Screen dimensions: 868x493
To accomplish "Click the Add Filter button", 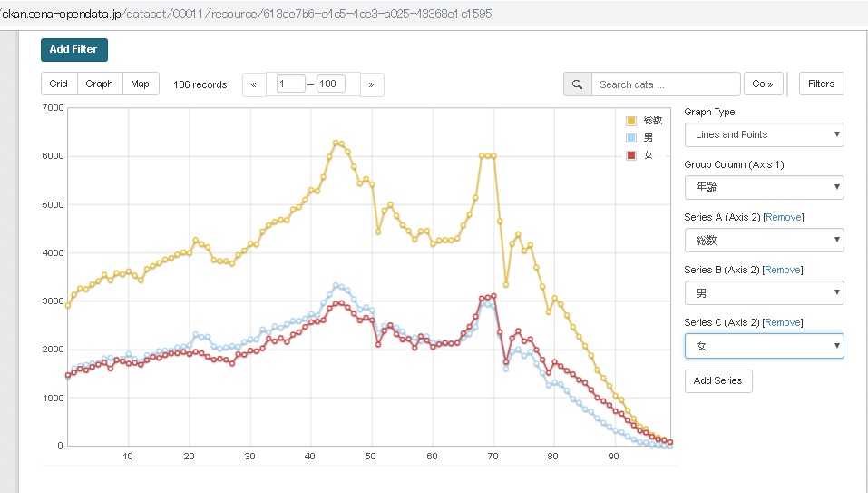I will tap(74, 50).
